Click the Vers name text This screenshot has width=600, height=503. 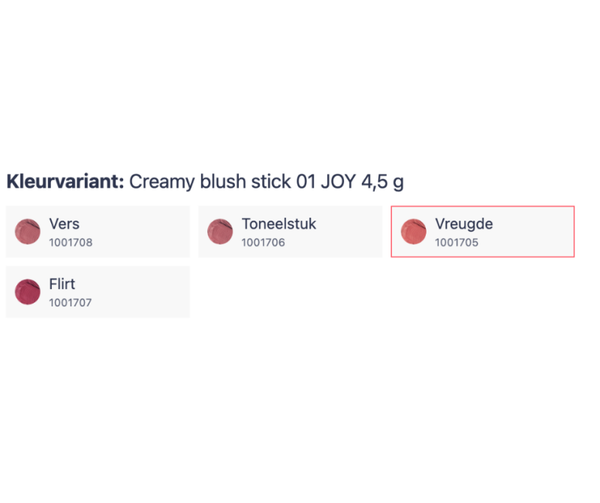(x=64, y=224)
